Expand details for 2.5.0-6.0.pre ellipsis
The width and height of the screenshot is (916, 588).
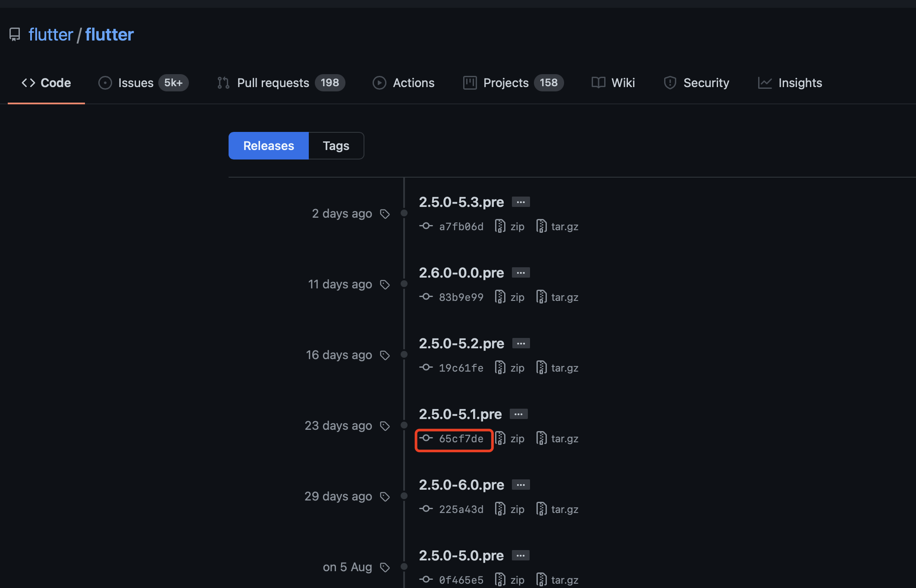tap(521, 485)
